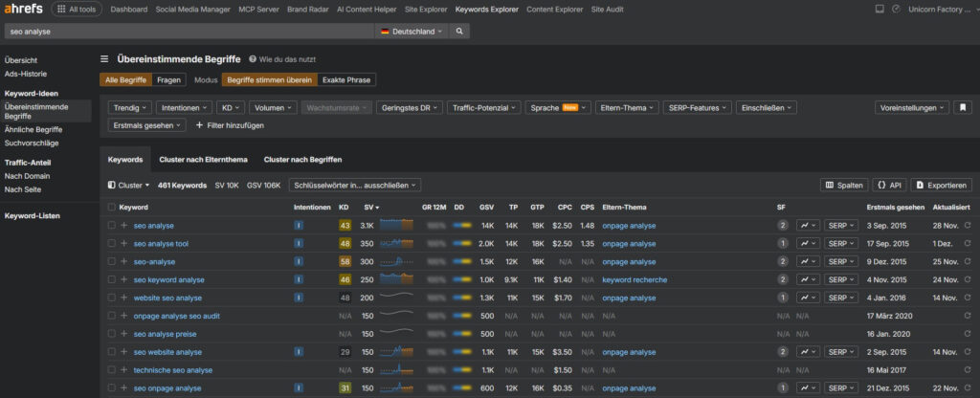Open the 'seo onpage analyse' keyword link

pos(167,388)
